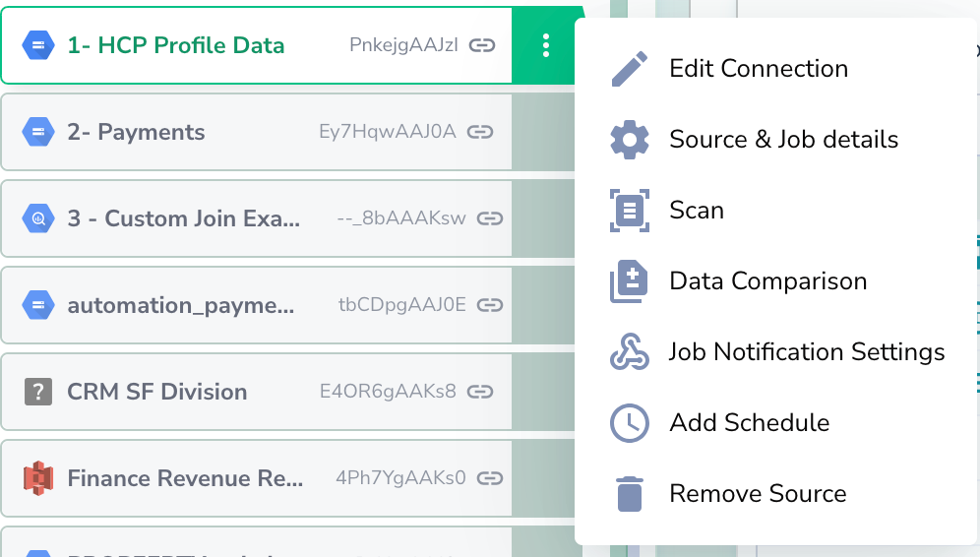Choose Scan from the context menu
This screenshot has width=980, height=557.
click(x=696, y=211)
